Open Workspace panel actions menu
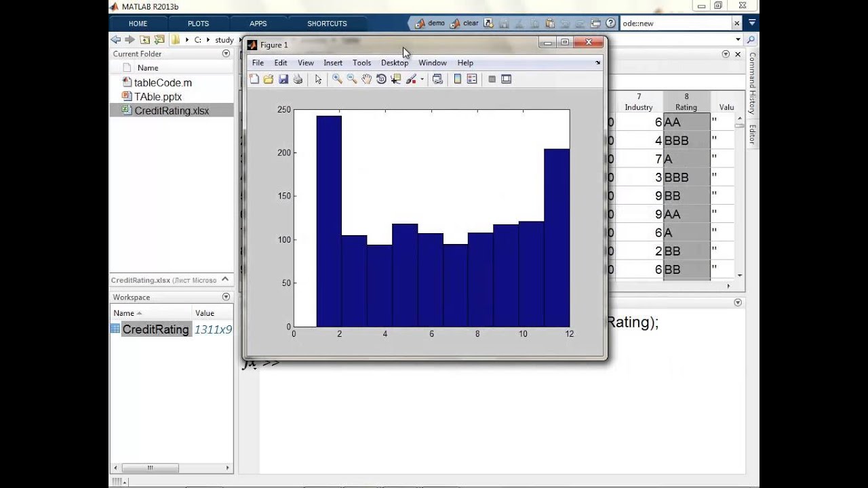The width and height of the screenshot is (868, 488). [226, 297]
